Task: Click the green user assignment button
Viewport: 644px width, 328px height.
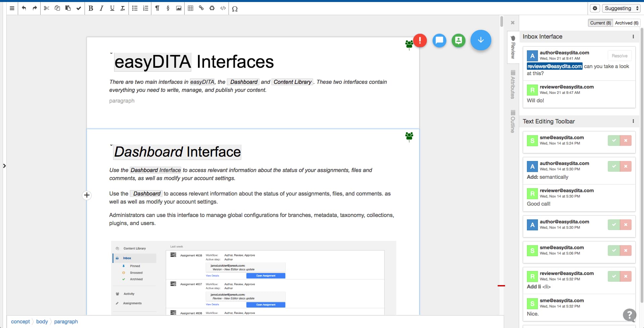Action: [458, 41]
